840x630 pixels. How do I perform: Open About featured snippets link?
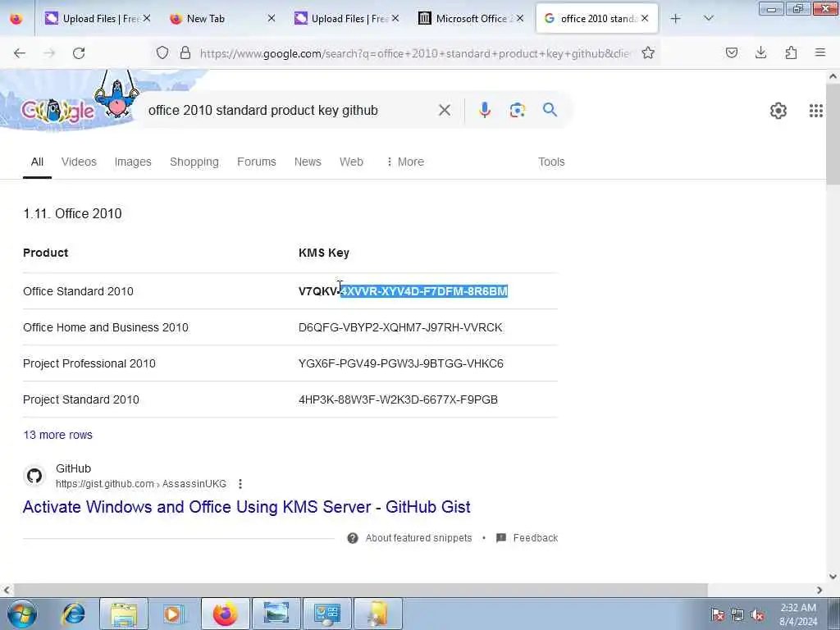[x=418, y=538]
